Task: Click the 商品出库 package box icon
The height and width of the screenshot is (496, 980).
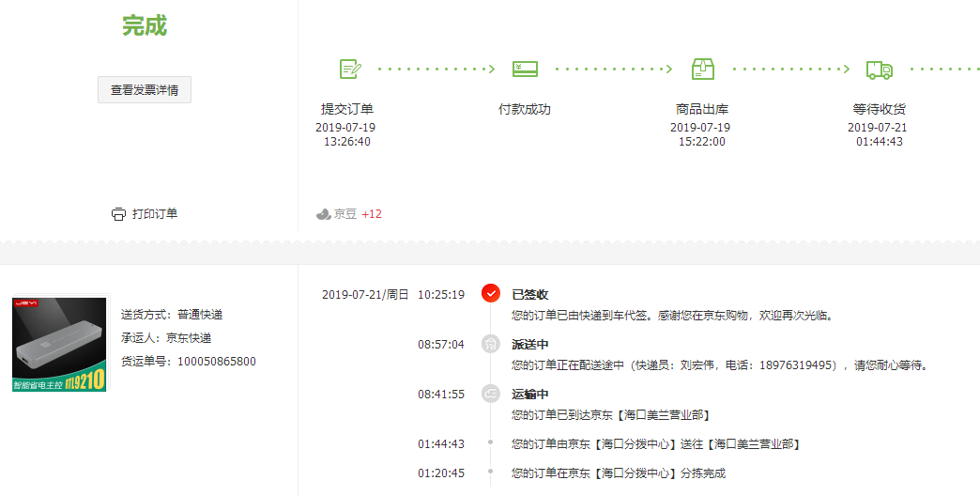Action: [702, 69]
